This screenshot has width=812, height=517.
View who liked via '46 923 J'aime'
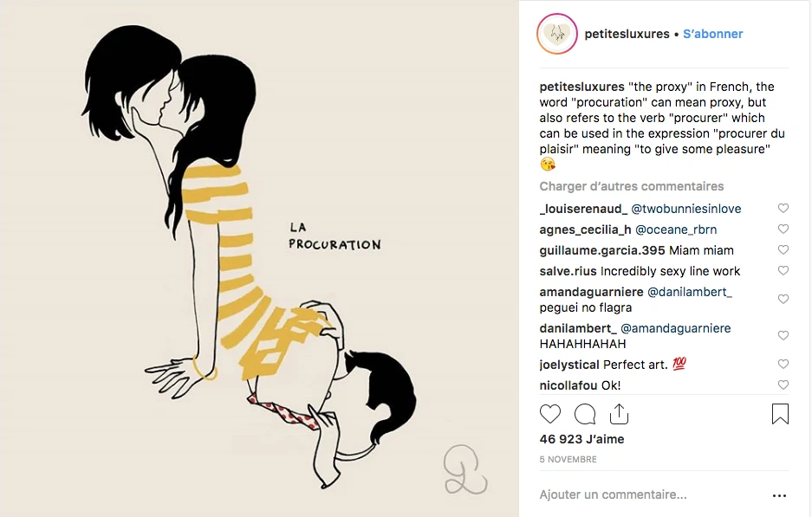pyautogui.click(x=581, y=439)
